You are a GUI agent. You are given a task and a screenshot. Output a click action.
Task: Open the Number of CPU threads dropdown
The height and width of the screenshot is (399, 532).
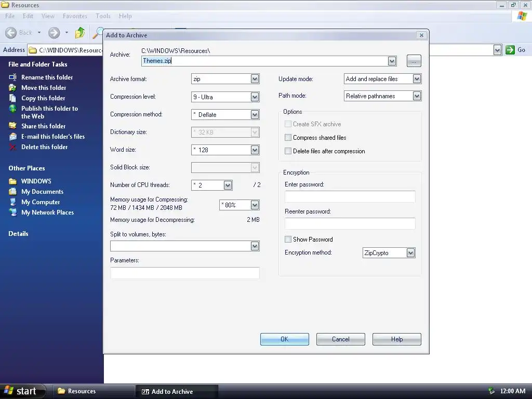coord(228,185)
